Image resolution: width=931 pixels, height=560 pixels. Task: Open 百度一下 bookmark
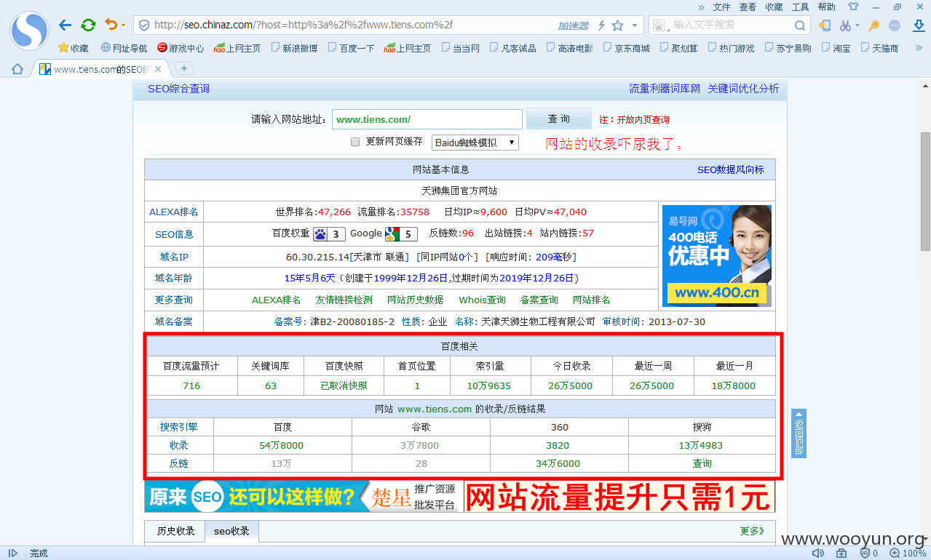click(352, 48)
